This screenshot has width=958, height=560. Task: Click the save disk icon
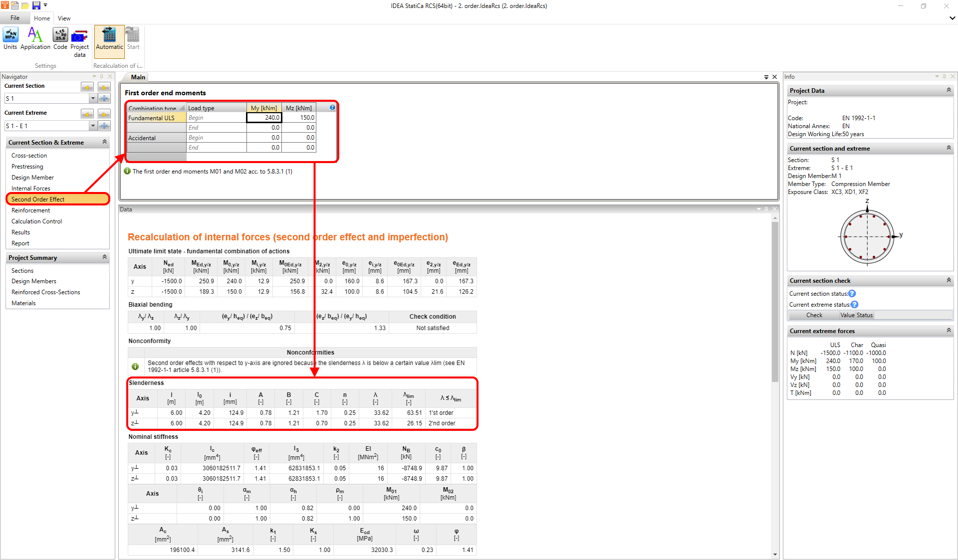[36, 5]
